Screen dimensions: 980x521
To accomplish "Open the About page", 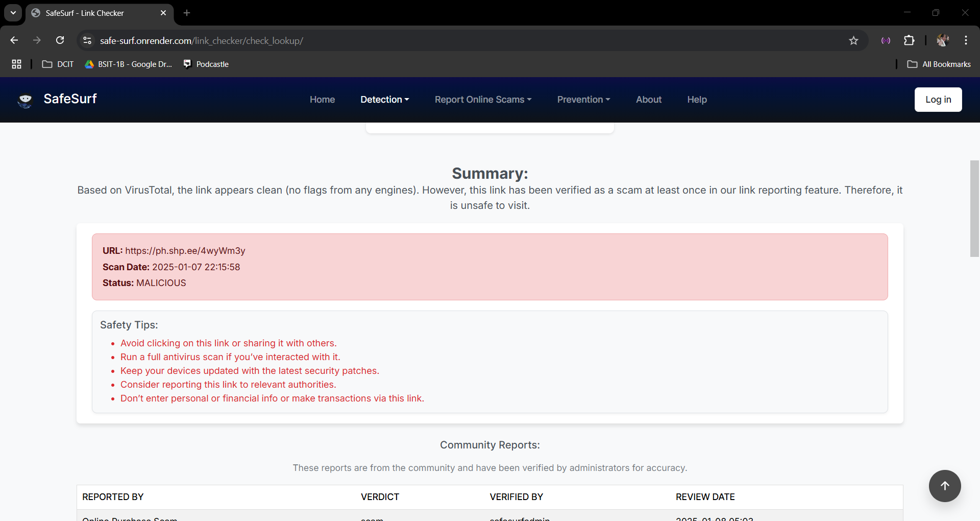I will point(648,100).
